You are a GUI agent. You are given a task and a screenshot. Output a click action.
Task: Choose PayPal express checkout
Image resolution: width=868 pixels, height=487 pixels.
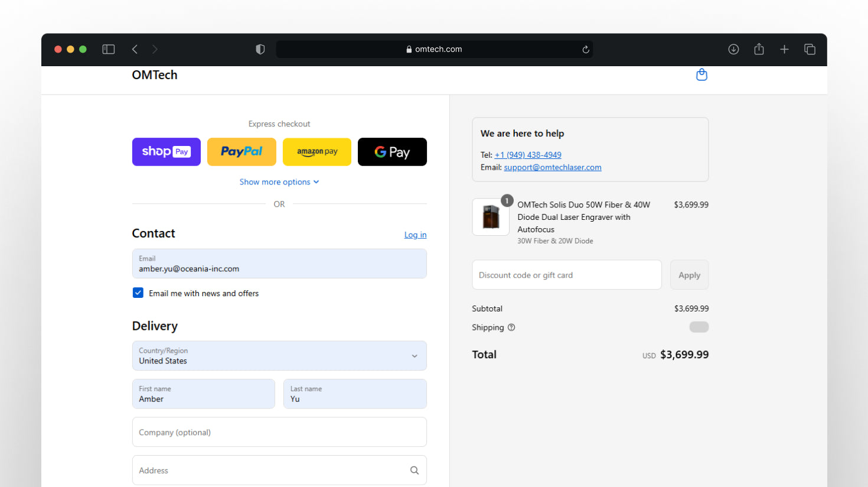[242, 152]
